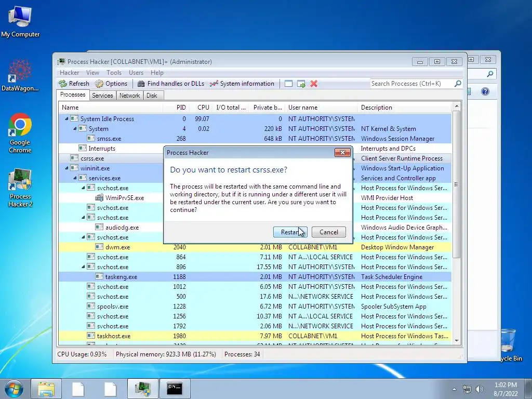Collapse the wininit.exe tree node
This screenshot has height=399, width=532.
tap(66, 168)
